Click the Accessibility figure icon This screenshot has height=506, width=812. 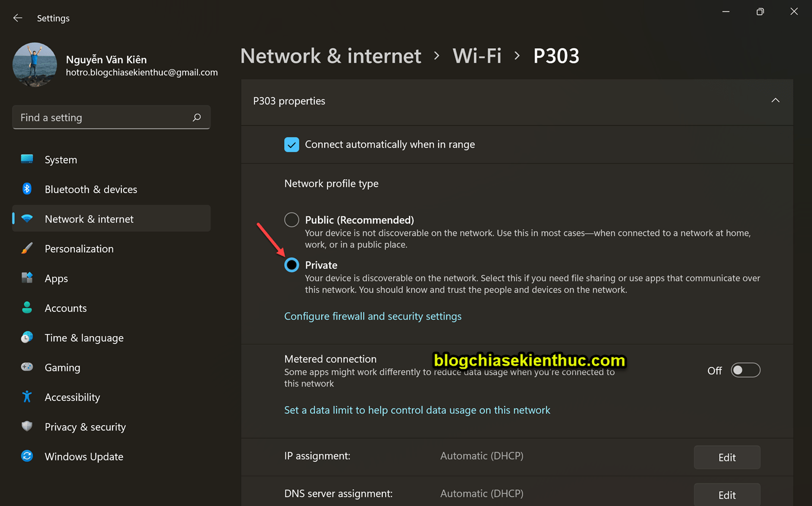[x=27, y=397]
